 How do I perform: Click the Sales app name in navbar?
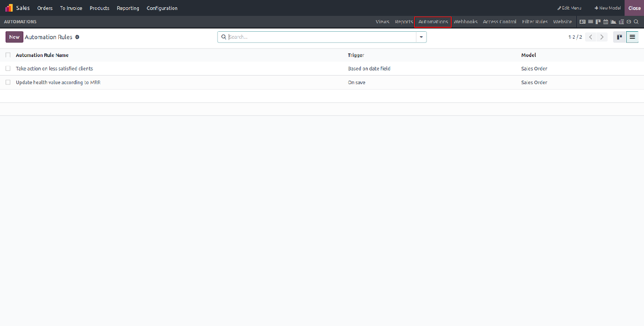click(x=23, y=8)
